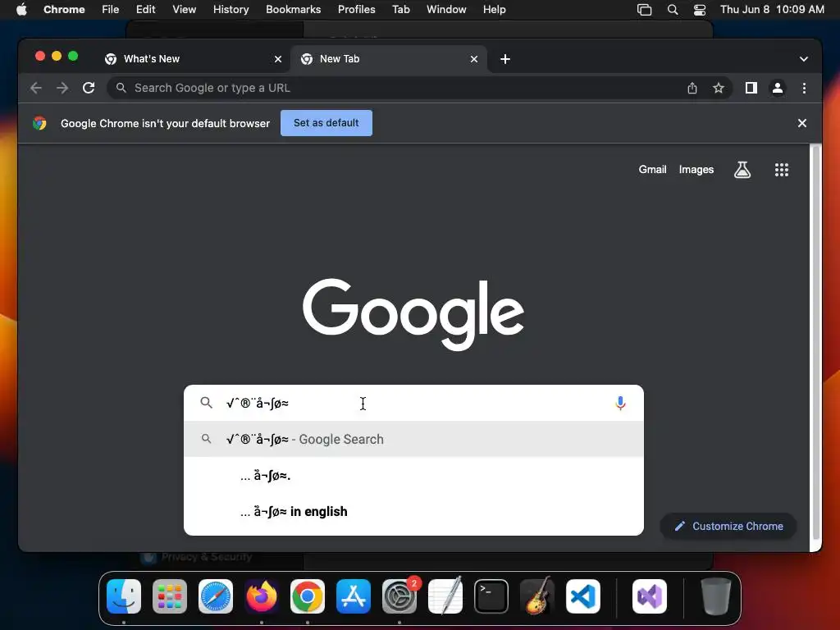Open the Tab menu

[x=400, y=10]
